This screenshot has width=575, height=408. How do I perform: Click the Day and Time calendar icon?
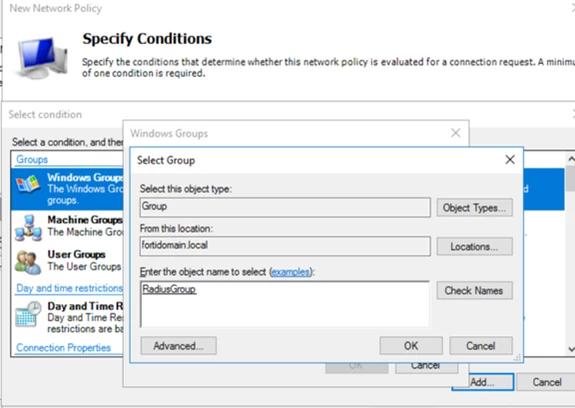tap(28, 314)
